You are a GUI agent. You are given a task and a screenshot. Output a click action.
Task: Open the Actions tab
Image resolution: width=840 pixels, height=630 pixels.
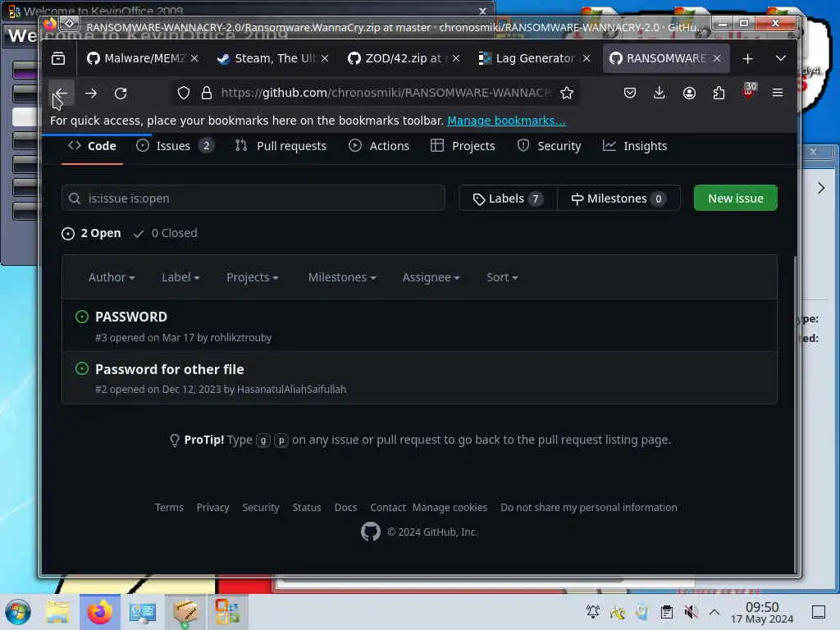(x=379, y=146)
